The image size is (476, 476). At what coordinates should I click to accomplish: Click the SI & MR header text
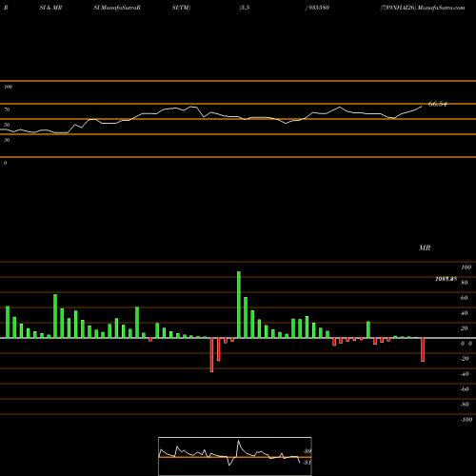(50, 8)
